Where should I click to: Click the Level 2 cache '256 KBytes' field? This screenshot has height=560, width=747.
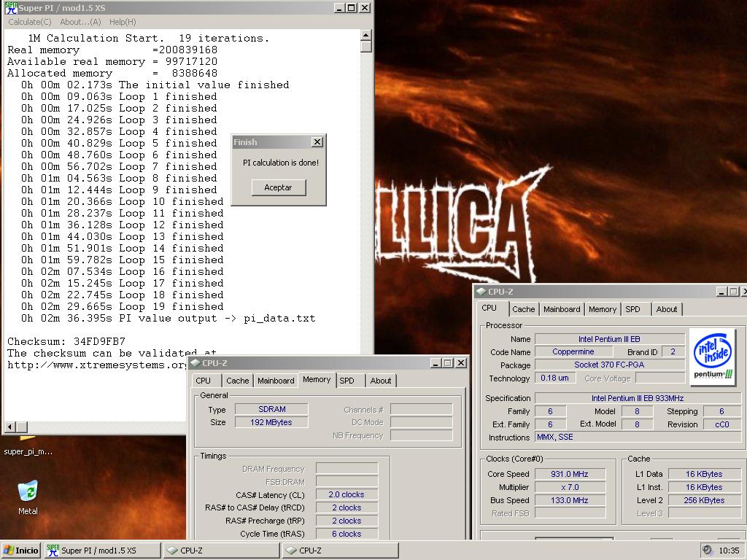(704, 500)
